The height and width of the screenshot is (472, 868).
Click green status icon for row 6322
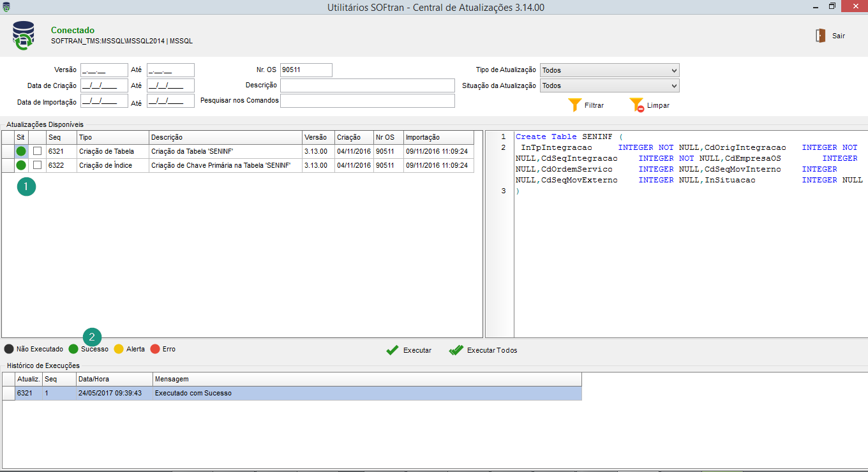click(x=21, y=165)
